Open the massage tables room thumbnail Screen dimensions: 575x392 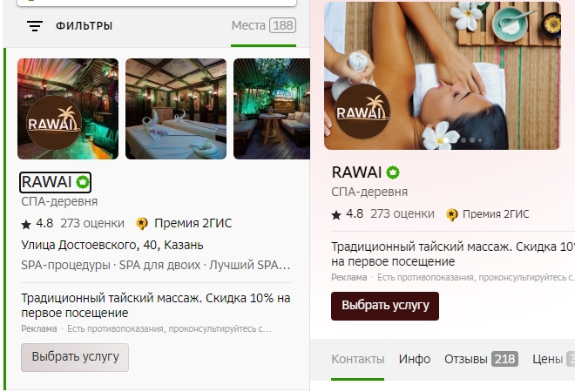176,109
